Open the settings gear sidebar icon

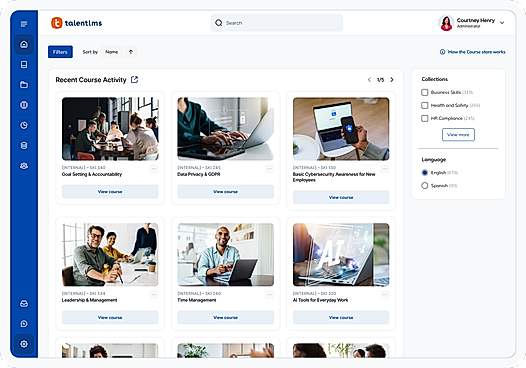[24, 344]
